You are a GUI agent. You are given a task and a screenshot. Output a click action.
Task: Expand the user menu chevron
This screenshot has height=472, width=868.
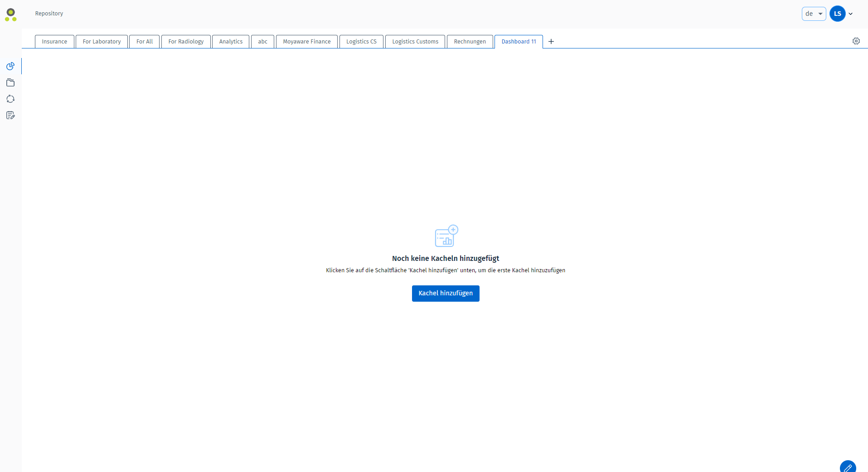851,14
